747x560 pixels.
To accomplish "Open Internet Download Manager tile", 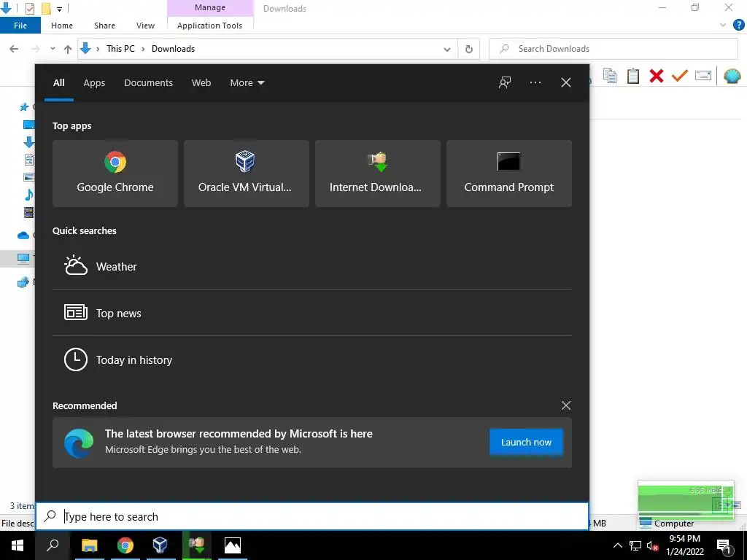I will (378, 174).
